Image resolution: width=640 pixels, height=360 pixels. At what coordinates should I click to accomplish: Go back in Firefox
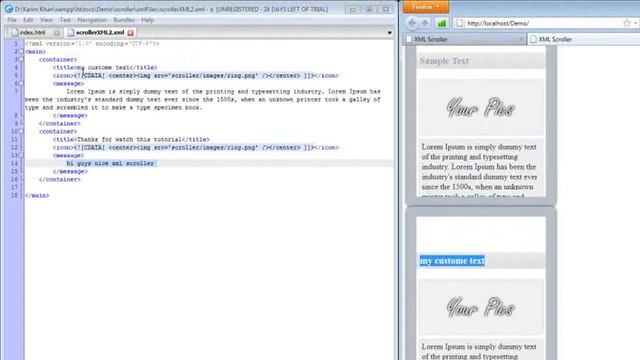pyautogui.click(x=412, y=23)
